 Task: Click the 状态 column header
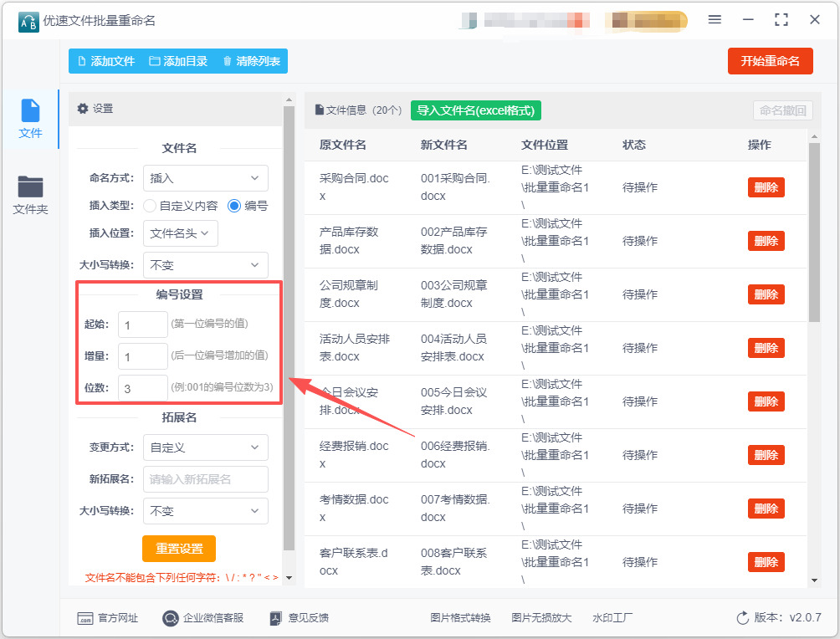634,146
